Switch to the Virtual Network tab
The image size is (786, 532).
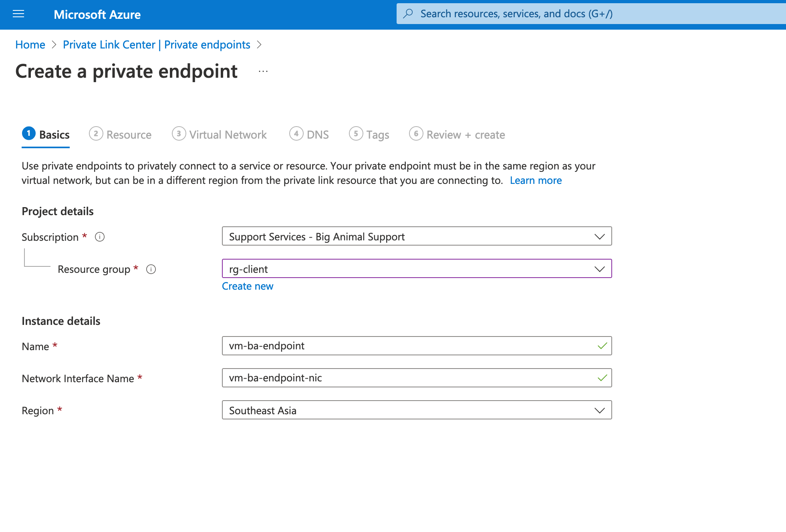click(219, 135)
